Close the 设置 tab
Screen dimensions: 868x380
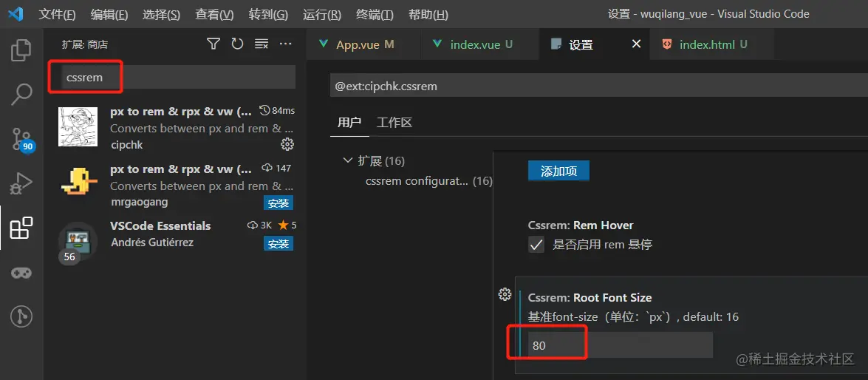pyautogui.click(x=637, y=44)
